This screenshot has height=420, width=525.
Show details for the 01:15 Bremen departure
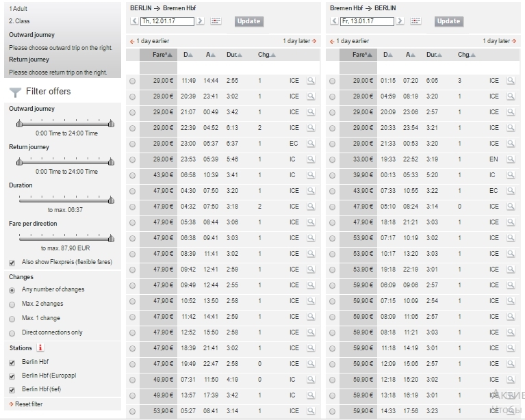pos(511,81)
